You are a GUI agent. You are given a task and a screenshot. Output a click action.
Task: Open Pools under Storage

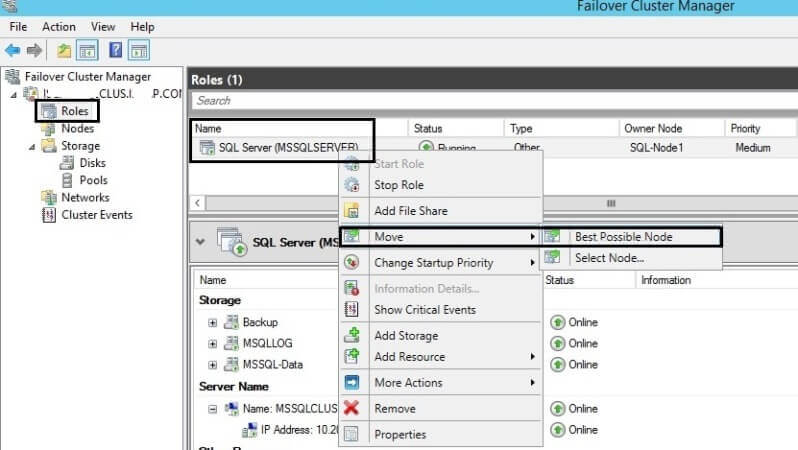[93, 180]
